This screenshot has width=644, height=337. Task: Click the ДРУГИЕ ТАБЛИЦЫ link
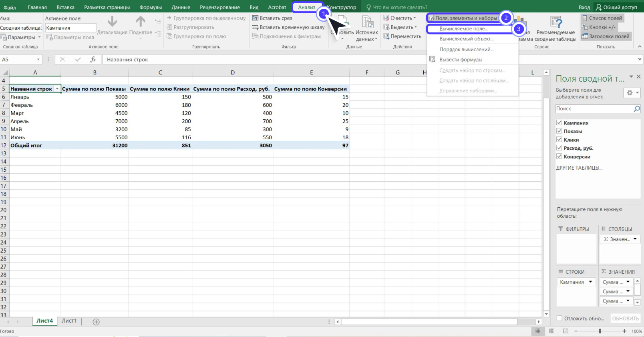tap(579, 168)
